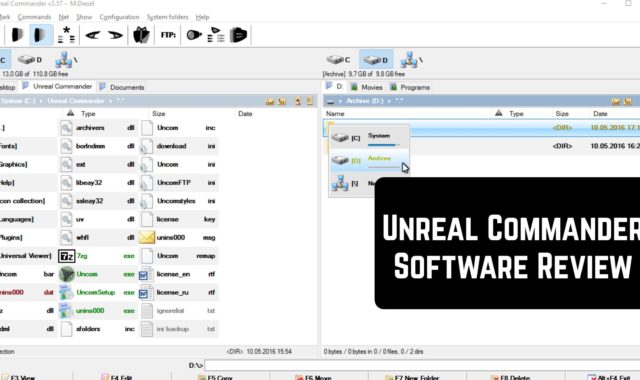This screenshot has height=380, width=640.
Task: Select the 7zg exe file
Action: (x=97, y=256)
